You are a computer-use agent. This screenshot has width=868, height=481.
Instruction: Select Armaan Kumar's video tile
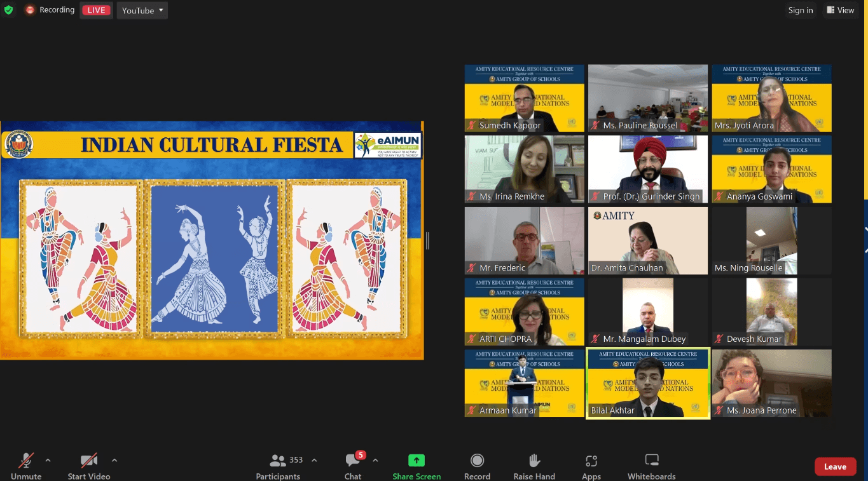524,383
